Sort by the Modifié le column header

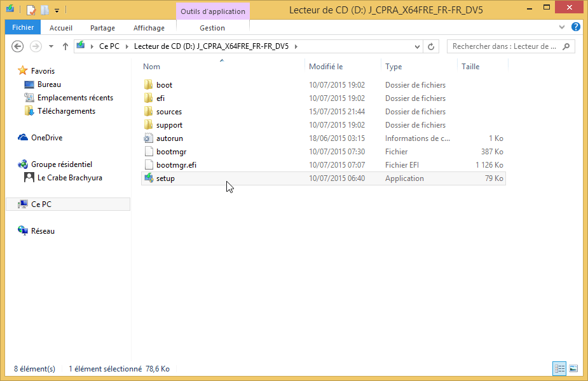(x=326, y=66)
